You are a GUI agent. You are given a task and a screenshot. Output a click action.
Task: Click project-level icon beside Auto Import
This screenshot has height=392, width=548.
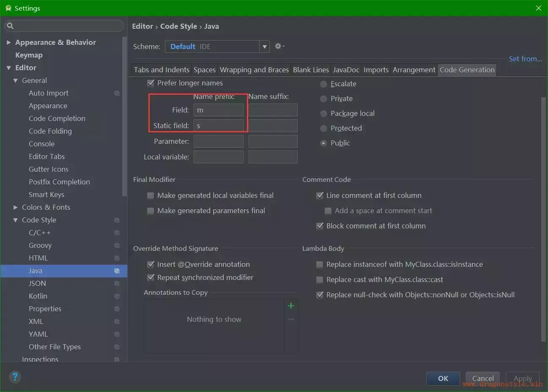pyautogui.click(x=117, y=93)
